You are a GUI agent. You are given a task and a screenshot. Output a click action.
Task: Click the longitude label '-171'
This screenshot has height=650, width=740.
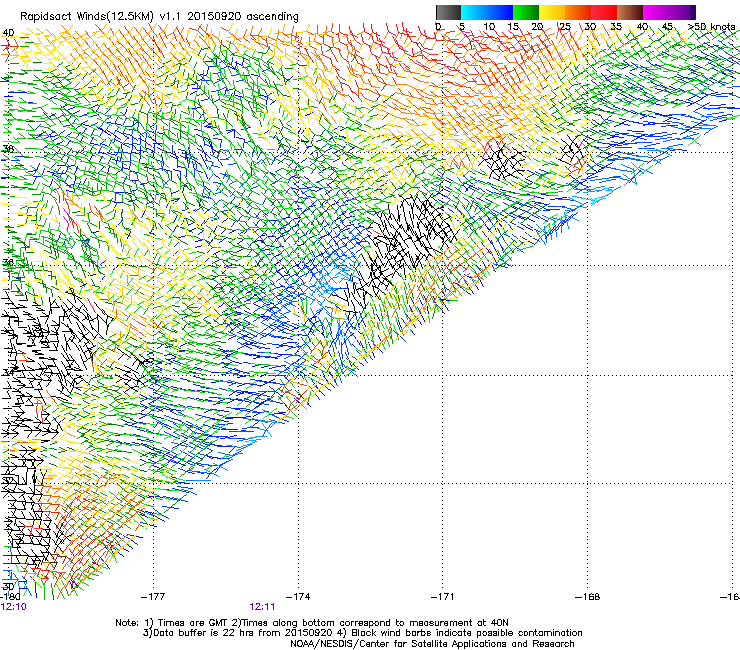[x=442, y=597]
